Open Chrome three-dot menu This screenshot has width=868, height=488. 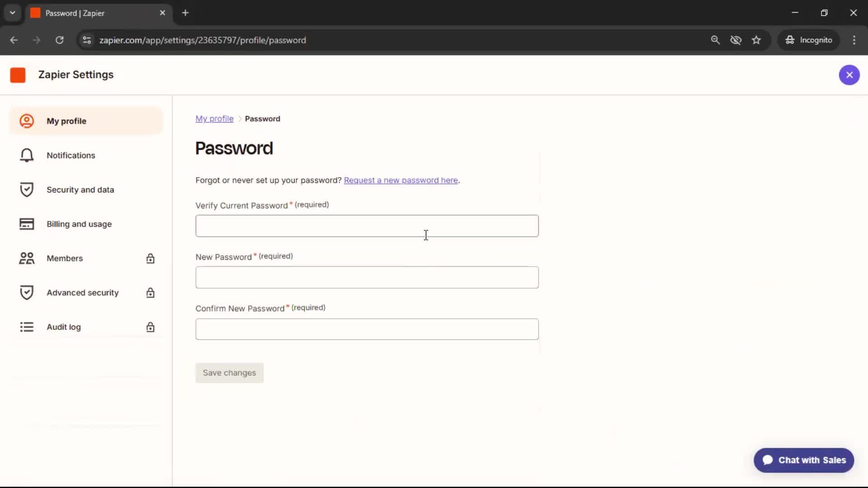pos(854,40)
